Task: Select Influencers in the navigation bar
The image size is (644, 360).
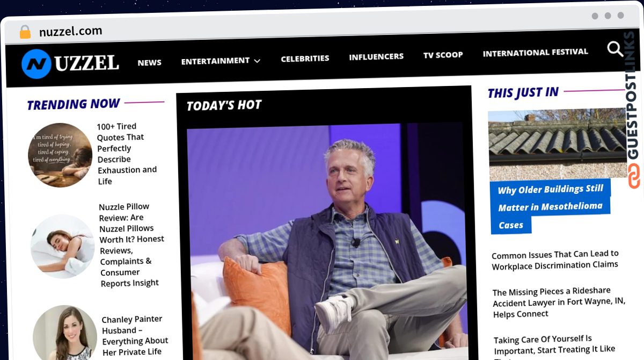Action: point(376,56)
